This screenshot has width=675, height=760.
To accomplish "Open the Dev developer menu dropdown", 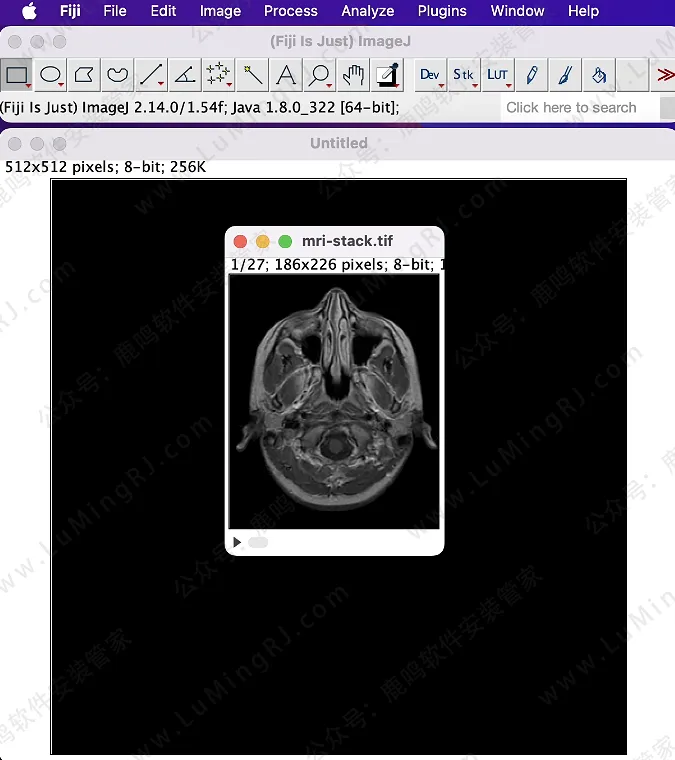I will 430,75.
